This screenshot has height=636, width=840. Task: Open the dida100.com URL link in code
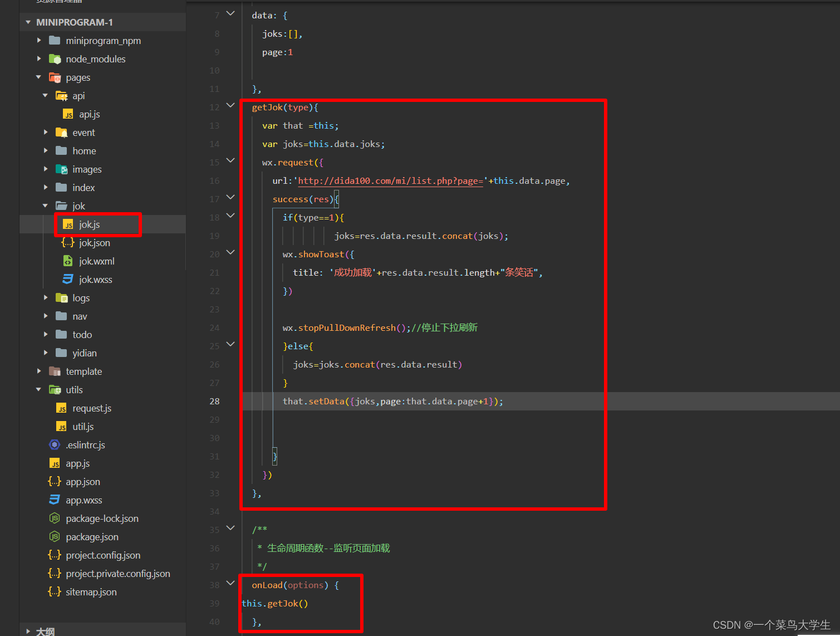click(x=390, y=181)
